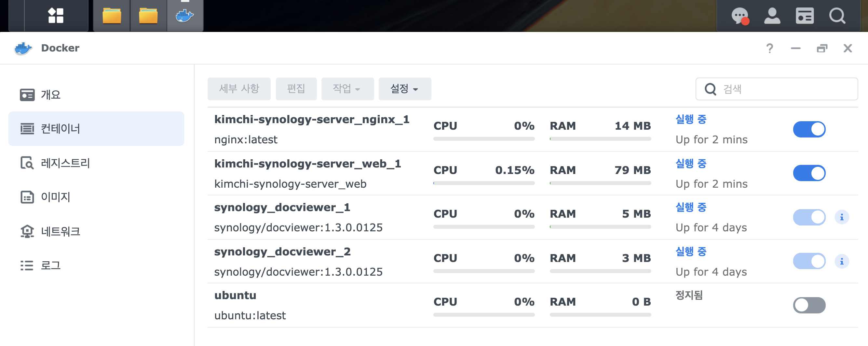
Task: Select container name kimchi-synology-server_web_1
Action: 308,164
